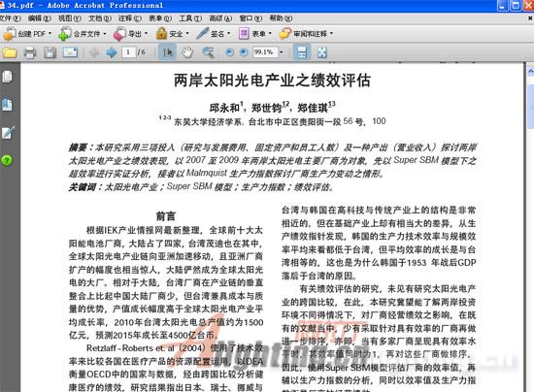Click the Save floppy disk icon
This screenshot has width=534, height=392.
tap(50, 52)
